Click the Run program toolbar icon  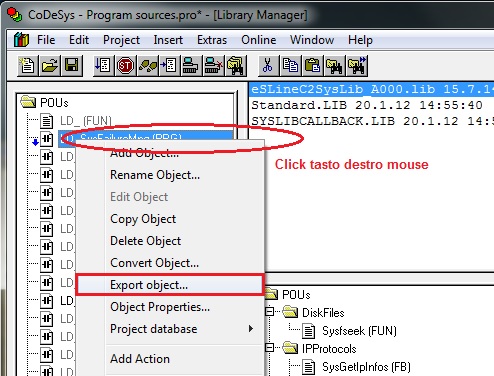103,65
